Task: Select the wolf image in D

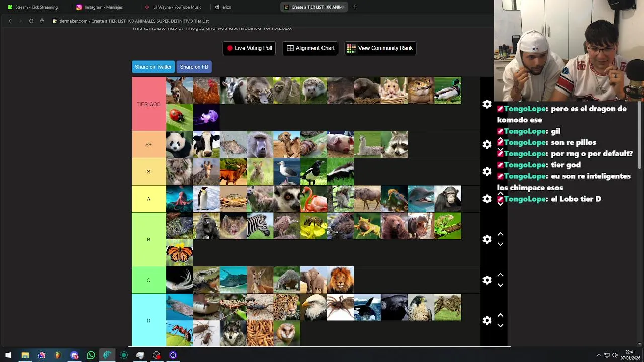Action: tap(233, 334)
